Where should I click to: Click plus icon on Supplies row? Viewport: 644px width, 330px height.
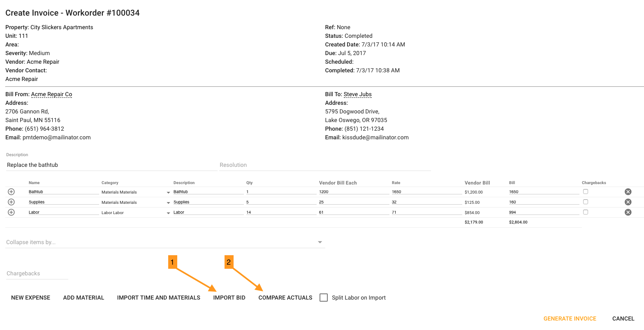(11, 202)
